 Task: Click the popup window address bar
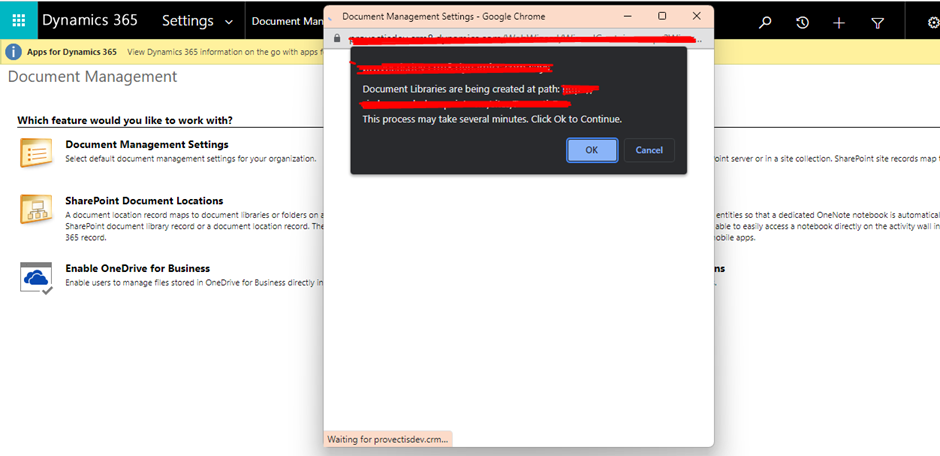pyautogui.click(x=520, y=38)
